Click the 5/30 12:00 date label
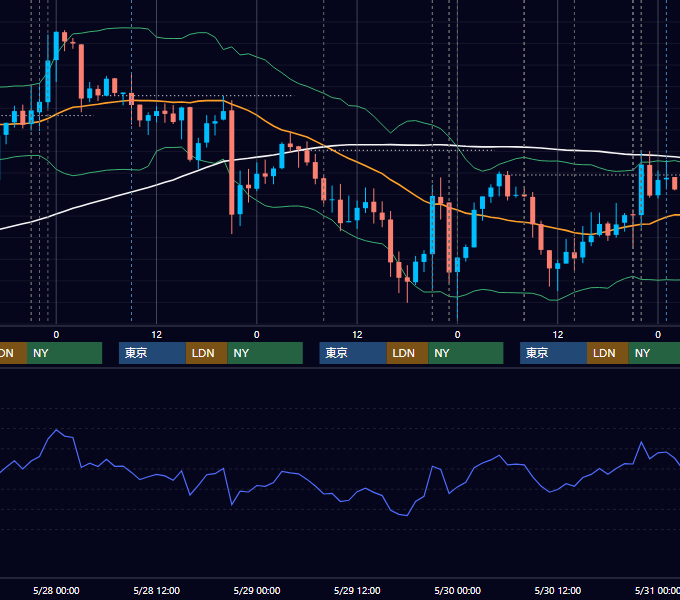The width and height of the screenshot is (680, 600). (x=558, y=590)
